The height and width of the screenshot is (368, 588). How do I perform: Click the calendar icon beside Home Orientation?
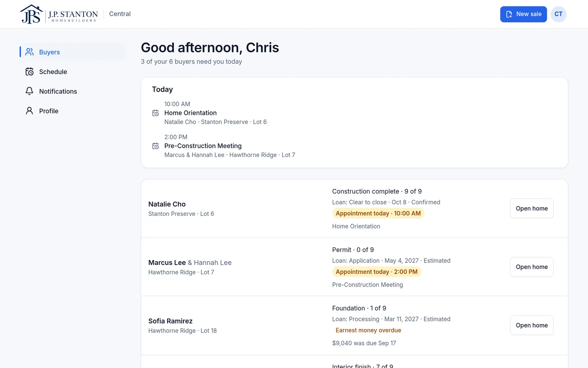click(156, 113)
